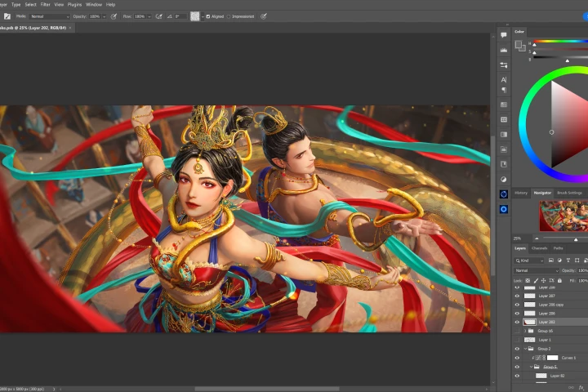The height and width of the screenshot is (392, 588).
Task: Filter layers by shape layers icon
Action: click(577, 261)
